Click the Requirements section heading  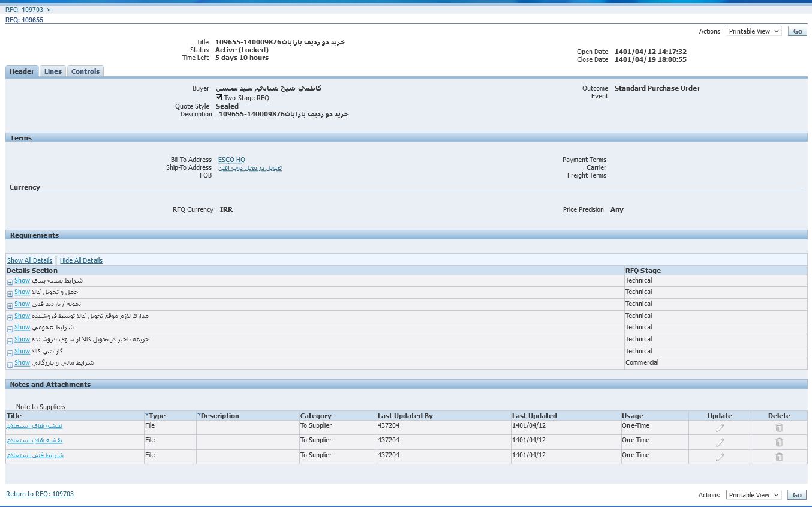[x=34, y=235]
